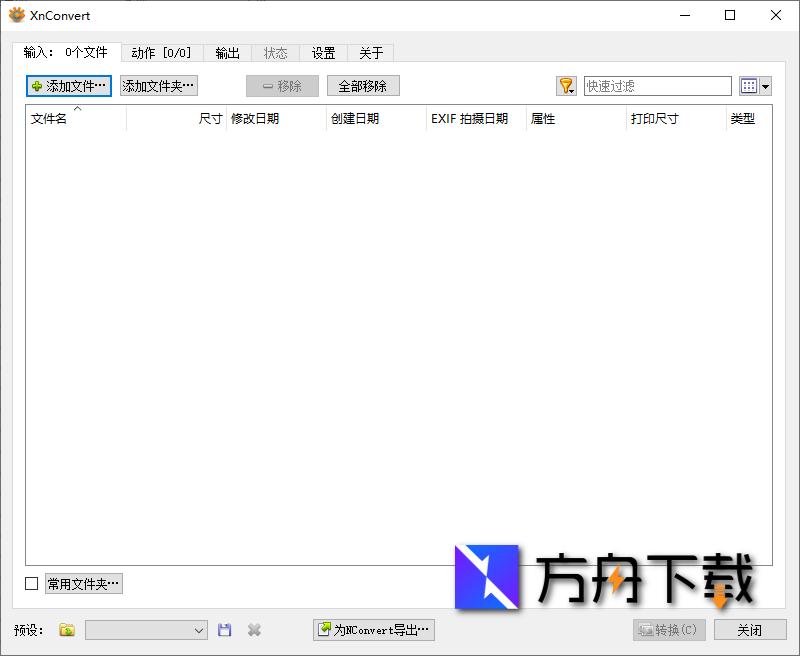The image size is (800, 656).
Task: Click the export icon on 为NConvert导出 button
Action: coord(326,630)
